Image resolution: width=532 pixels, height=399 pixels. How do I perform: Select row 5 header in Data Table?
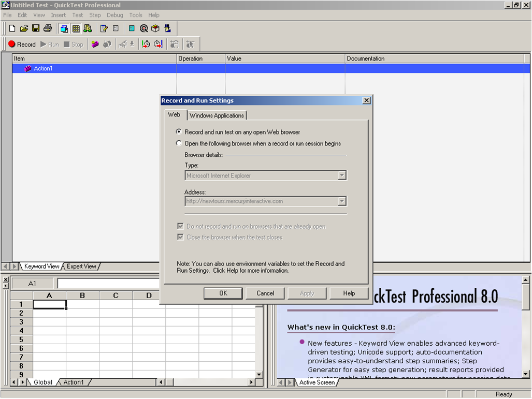coord(21,339)
